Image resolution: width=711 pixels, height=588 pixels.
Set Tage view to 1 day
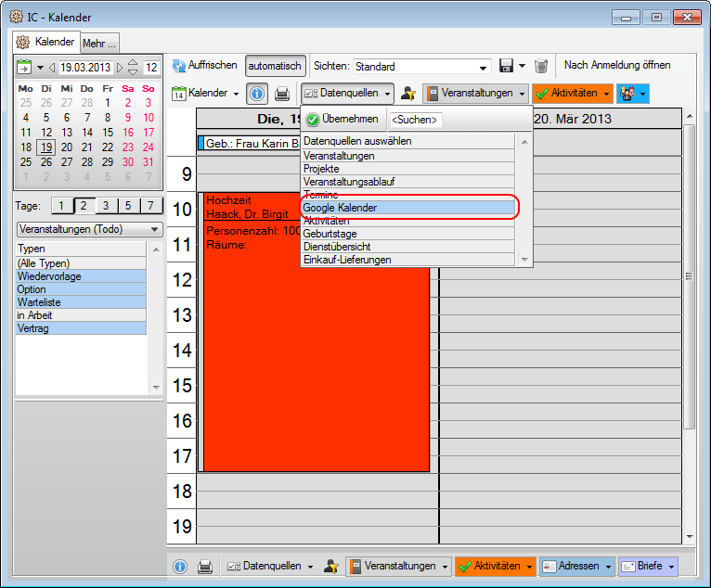click(x=61, y=206)
